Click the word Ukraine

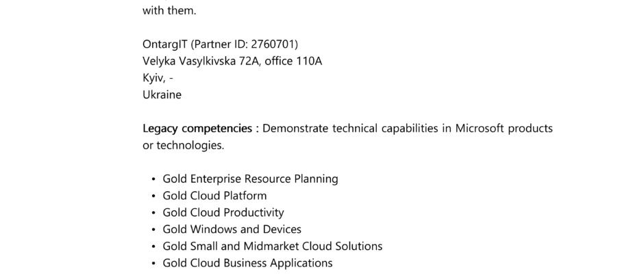(x=162, y=95)
